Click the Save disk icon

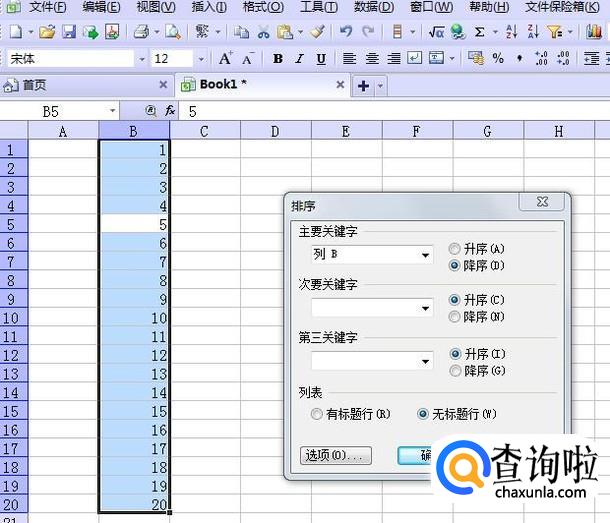[68, 32]
